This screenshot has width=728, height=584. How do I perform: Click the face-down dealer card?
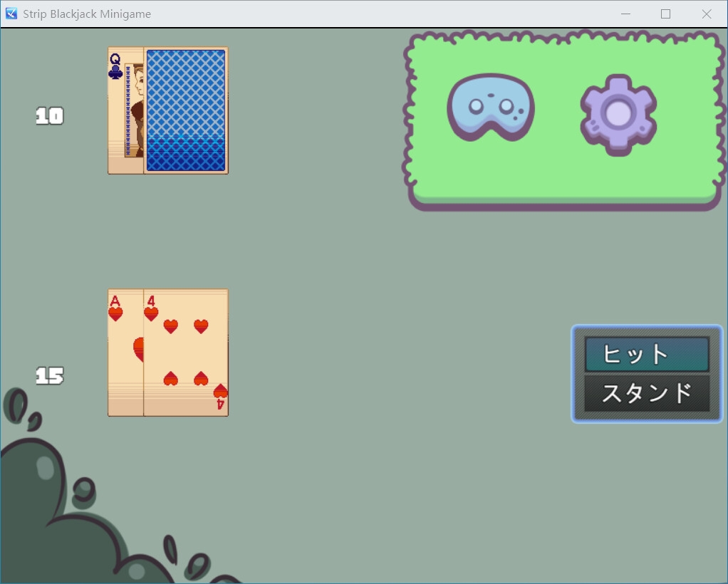(186, 110)
